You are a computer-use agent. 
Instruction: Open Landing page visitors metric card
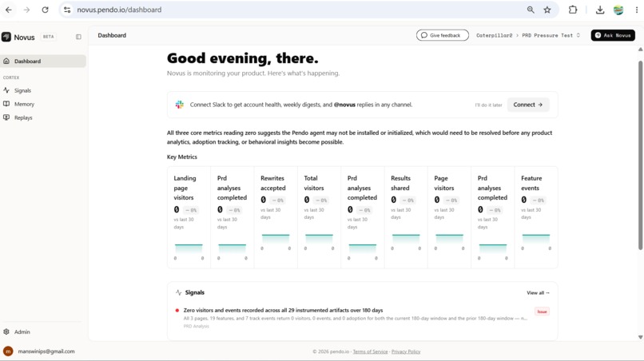[189, 218]
